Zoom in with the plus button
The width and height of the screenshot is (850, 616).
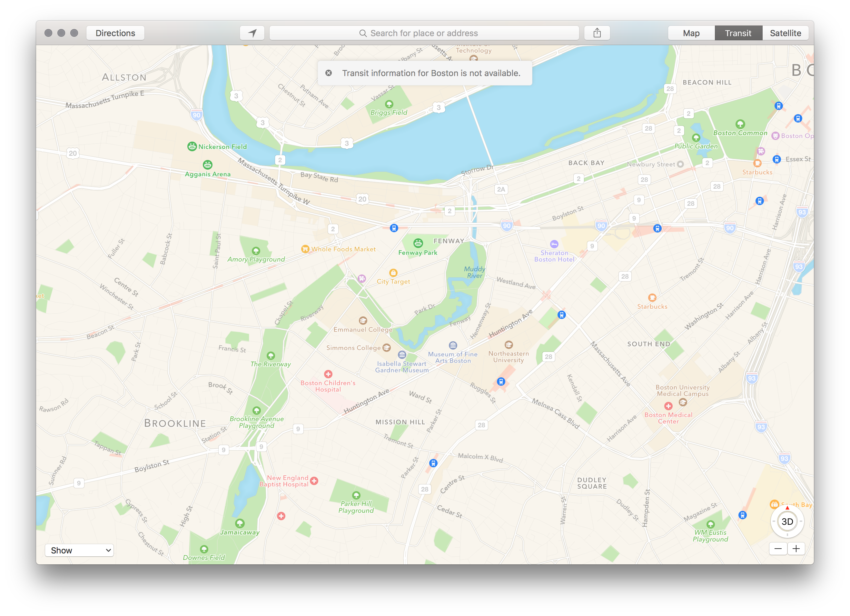tap(796, 549)
